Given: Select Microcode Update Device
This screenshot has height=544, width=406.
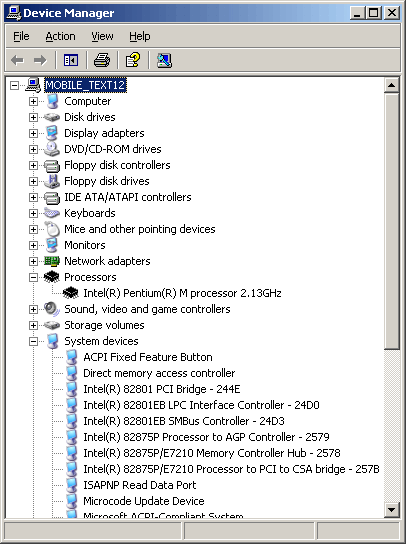Looking at the screenshot, I should [144, 501].
